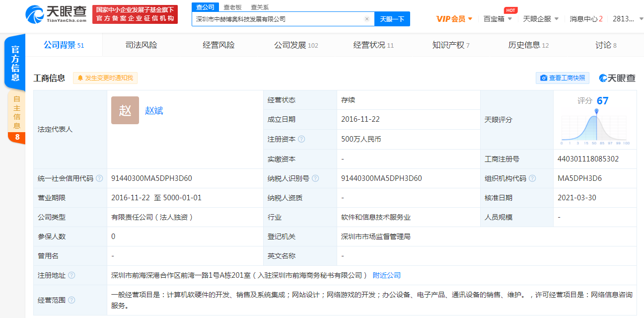The image size is (644, 318).
Task: Clear the search box with the × icon
Action: [x=367, y=18]
